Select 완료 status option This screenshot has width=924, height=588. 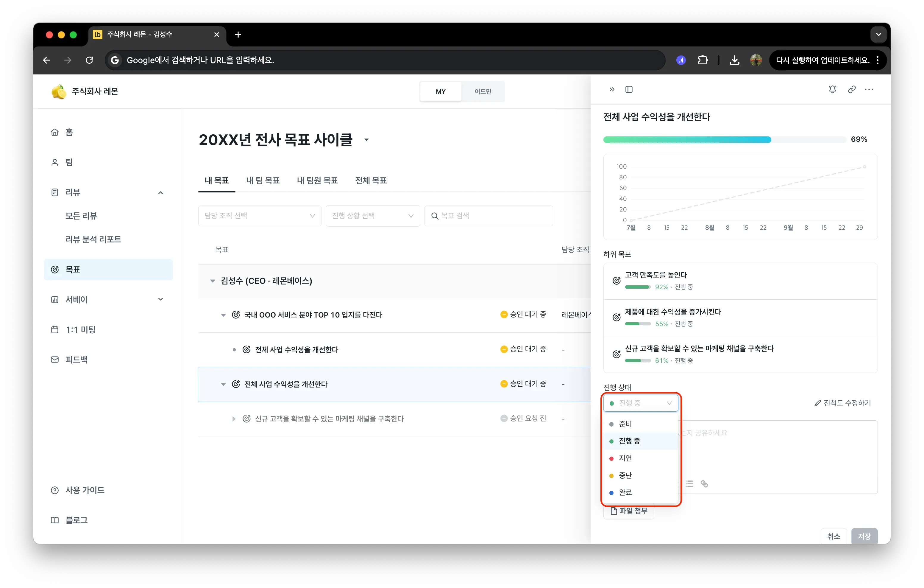(x=640, y=492)
